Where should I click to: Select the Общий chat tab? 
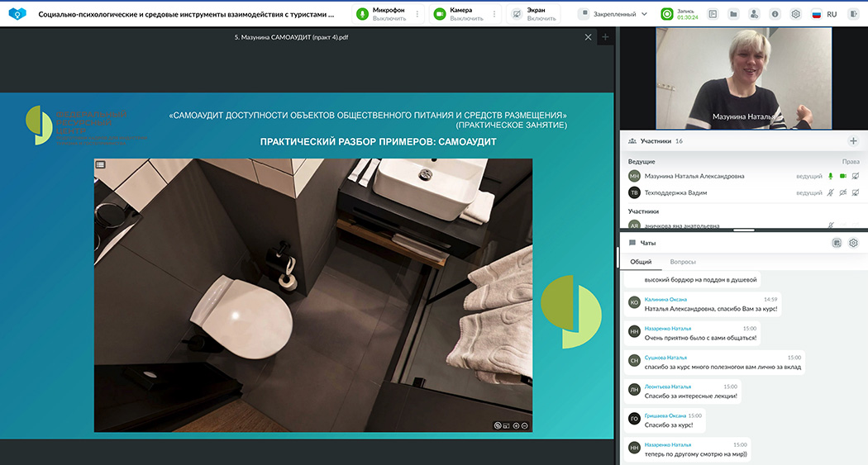pos(641,262)
